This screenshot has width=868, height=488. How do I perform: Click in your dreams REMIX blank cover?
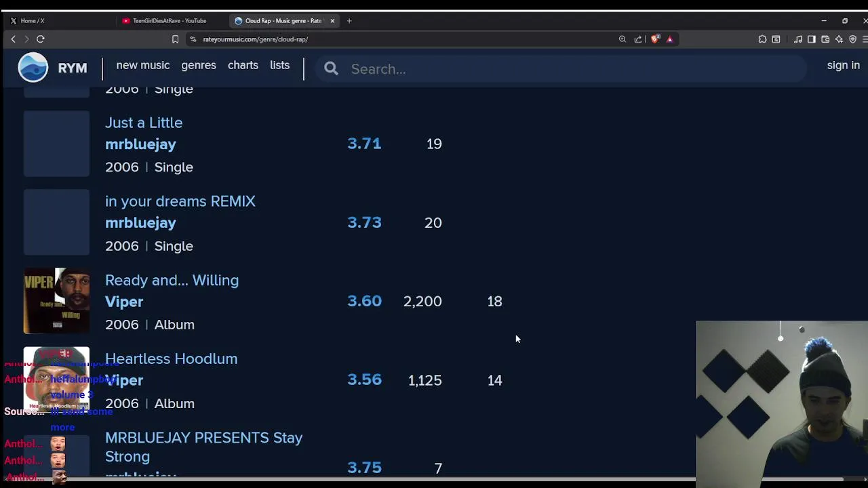coord(56,222)
